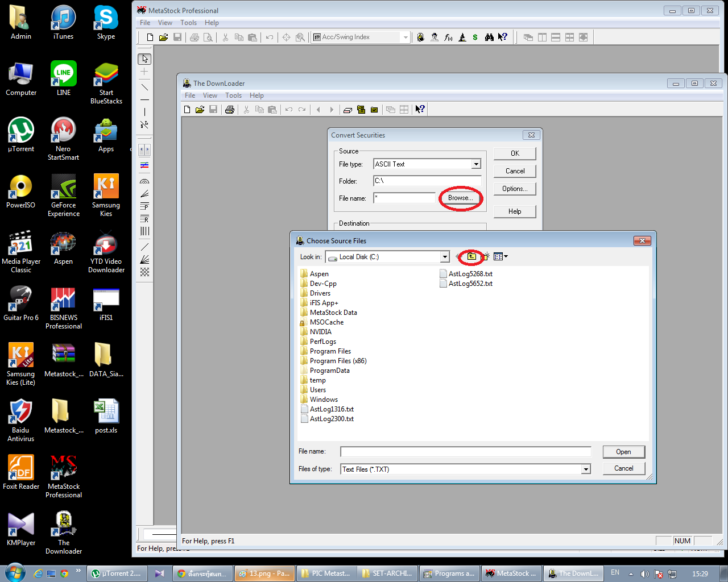The image size is (728, 582).
Task: Click the Windows Start button
Action: click(14, 573)
